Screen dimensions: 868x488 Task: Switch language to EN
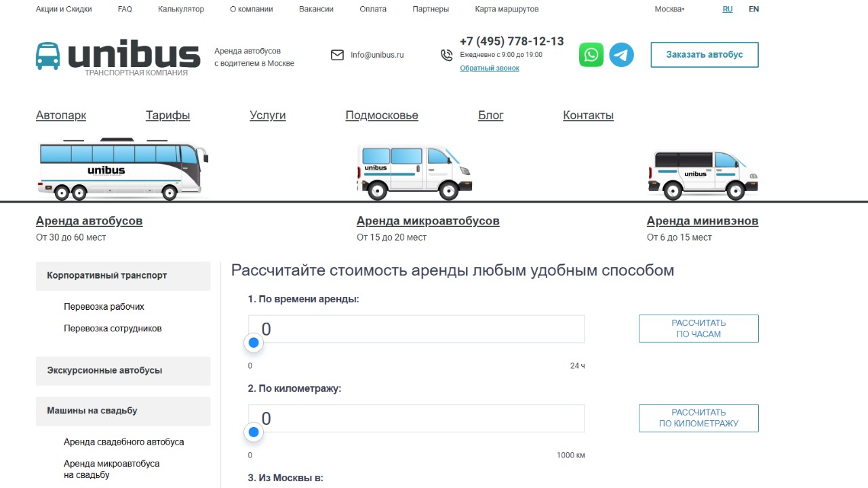pos(754,9)
